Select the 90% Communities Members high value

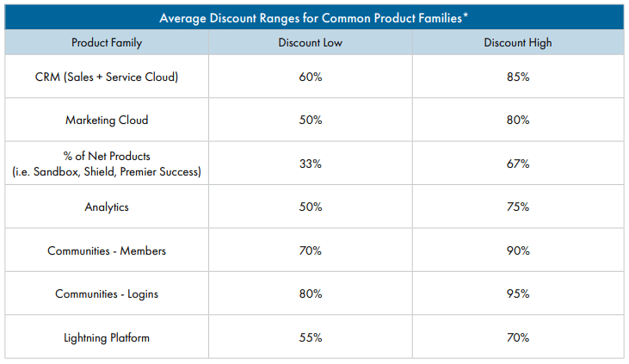pos(518,250)
